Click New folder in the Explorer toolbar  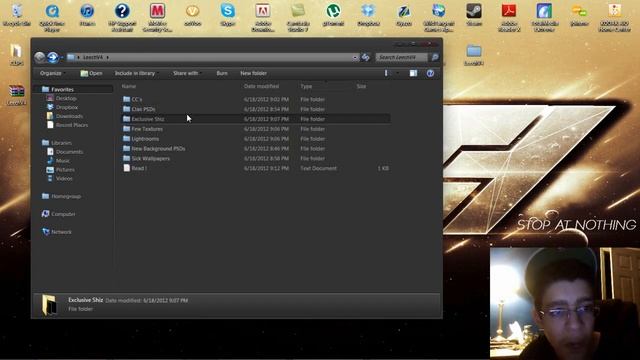click(253, 73)
